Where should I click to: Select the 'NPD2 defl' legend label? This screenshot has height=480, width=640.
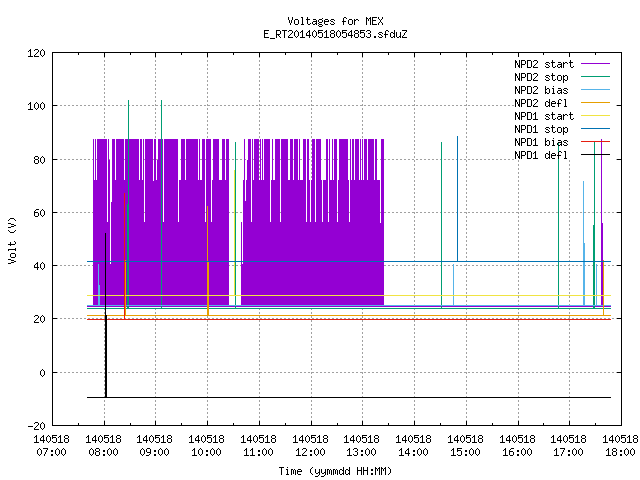coord(541,103)
